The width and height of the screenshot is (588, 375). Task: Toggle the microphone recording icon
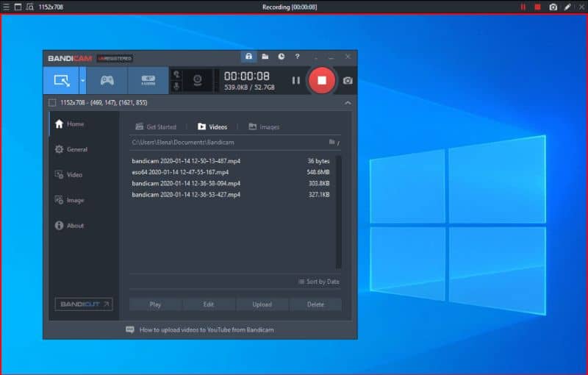point(176,87)
